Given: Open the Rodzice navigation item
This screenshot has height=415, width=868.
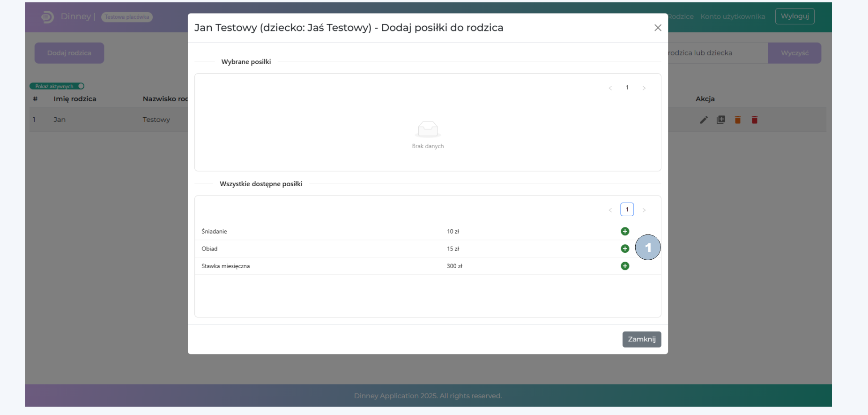Looking at the screenshot, I should pyautogui.click(x=681, y=16).
